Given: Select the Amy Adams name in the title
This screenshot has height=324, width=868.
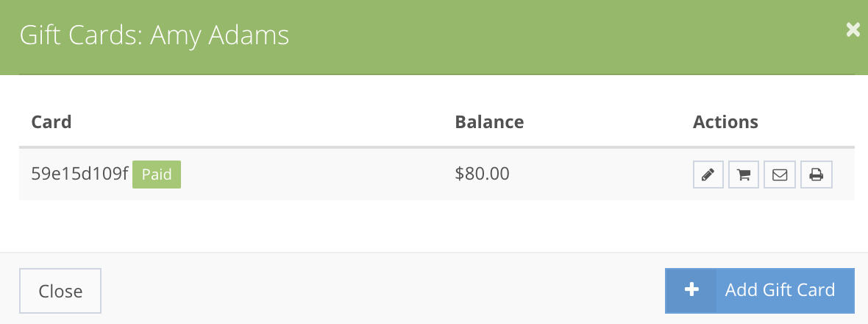Looking at the screenshot, I should [220, 35].
